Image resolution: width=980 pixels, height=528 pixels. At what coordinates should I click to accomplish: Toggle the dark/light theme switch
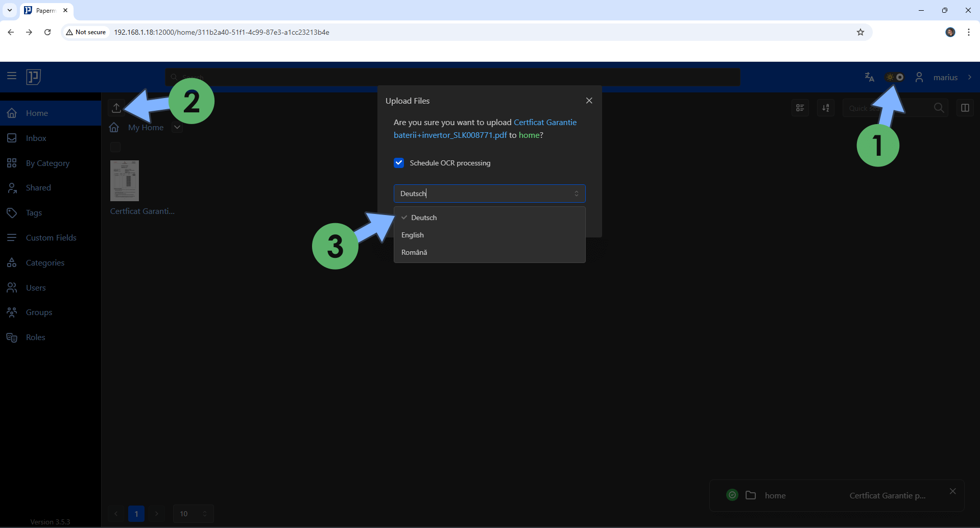pos(895,77)
